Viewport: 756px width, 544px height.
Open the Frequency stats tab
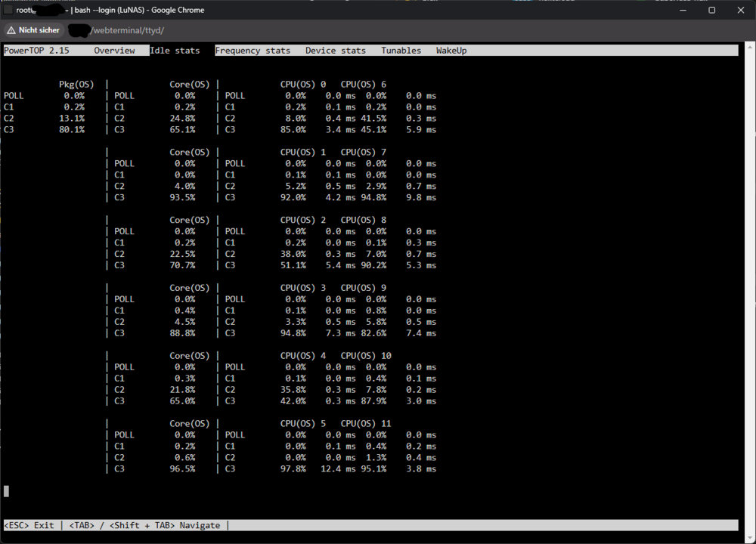point(253,51)
